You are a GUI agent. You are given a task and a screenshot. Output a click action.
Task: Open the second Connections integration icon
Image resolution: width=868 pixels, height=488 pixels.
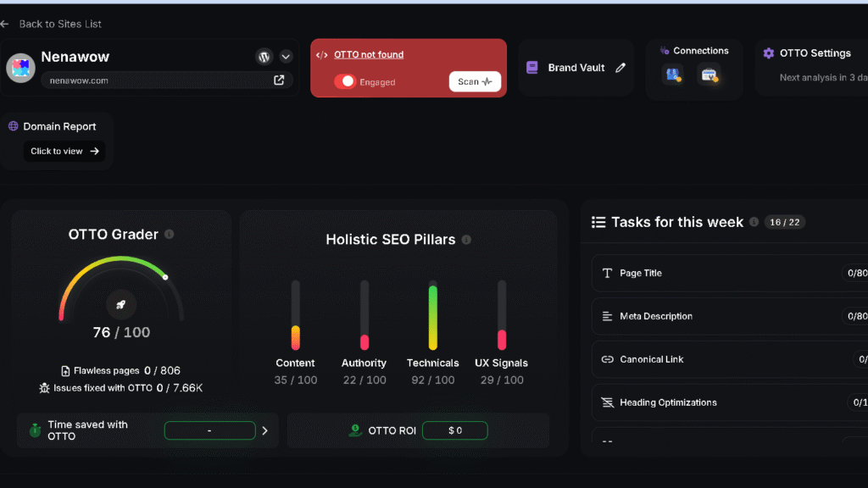point(709,75)
